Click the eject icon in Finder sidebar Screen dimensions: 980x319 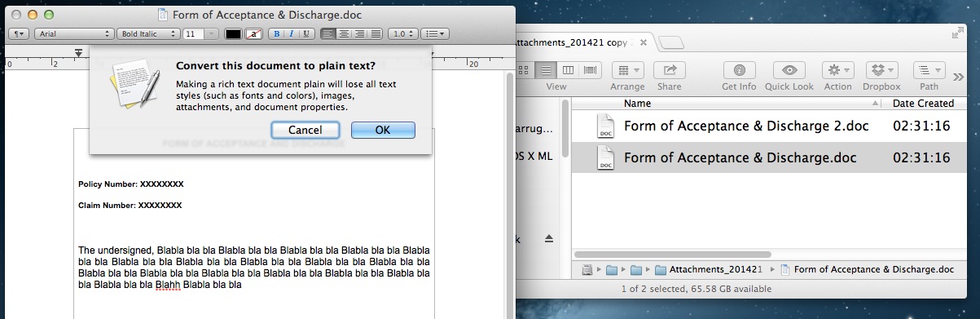[548, 238]
